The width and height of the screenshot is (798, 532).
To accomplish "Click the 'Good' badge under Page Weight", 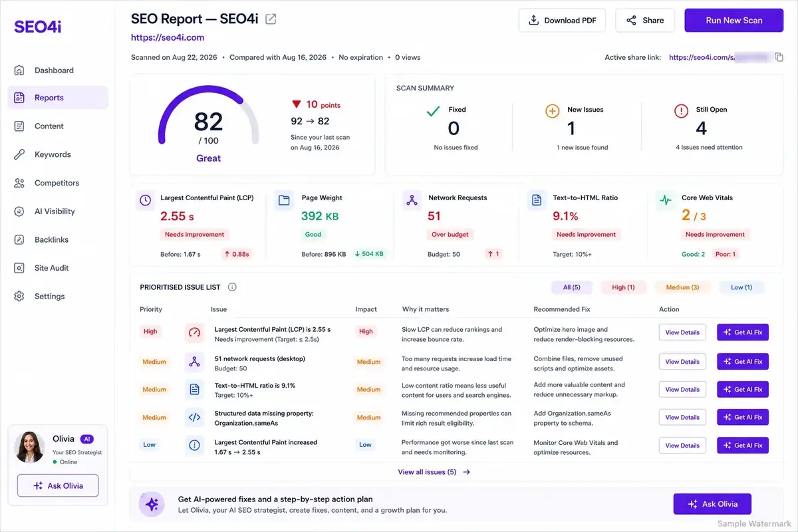I will click(313, 234).
